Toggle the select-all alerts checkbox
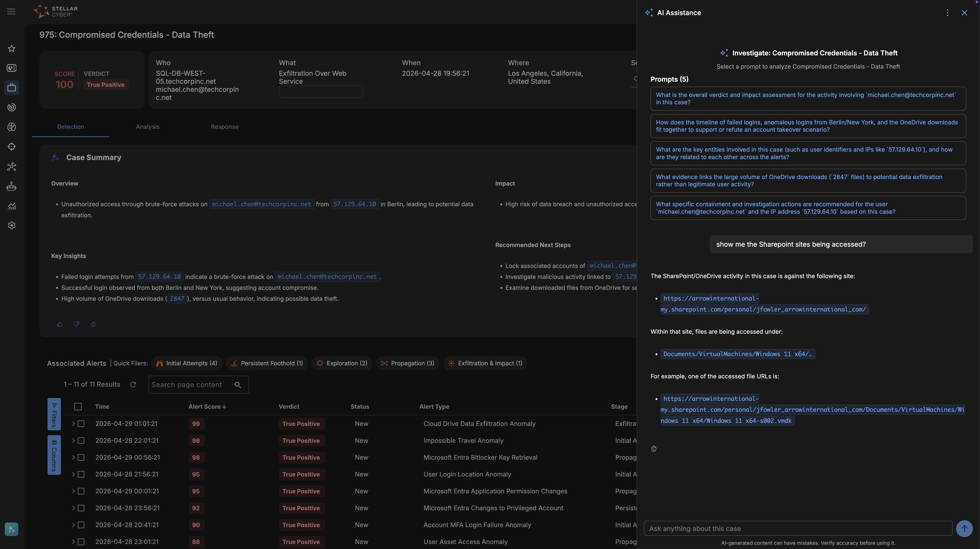 [x=78, y=407]
